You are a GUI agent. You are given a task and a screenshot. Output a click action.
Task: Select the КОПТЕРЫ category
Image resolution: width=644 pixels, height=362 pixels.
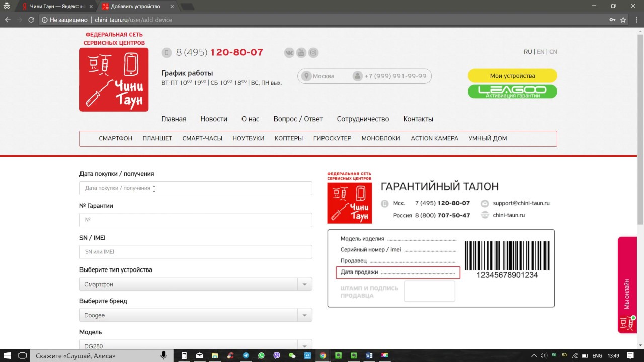[289, 138]
